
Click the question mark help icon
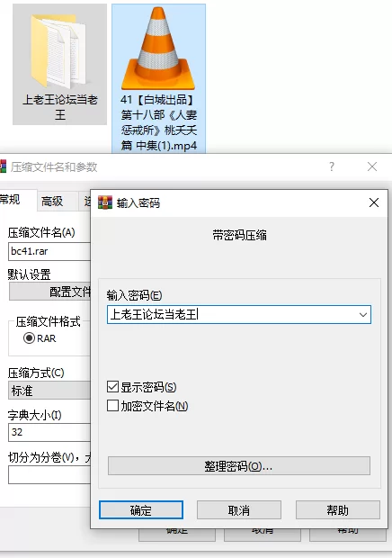331,166
